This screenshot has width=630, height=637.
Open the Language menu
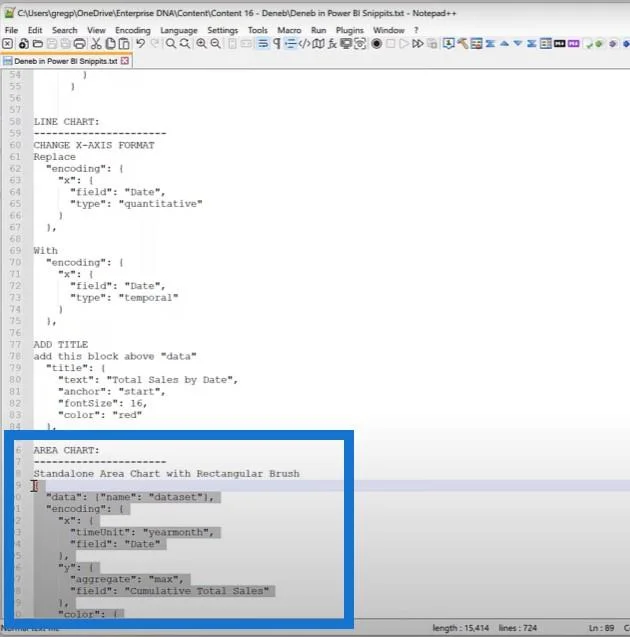[179, 30]
